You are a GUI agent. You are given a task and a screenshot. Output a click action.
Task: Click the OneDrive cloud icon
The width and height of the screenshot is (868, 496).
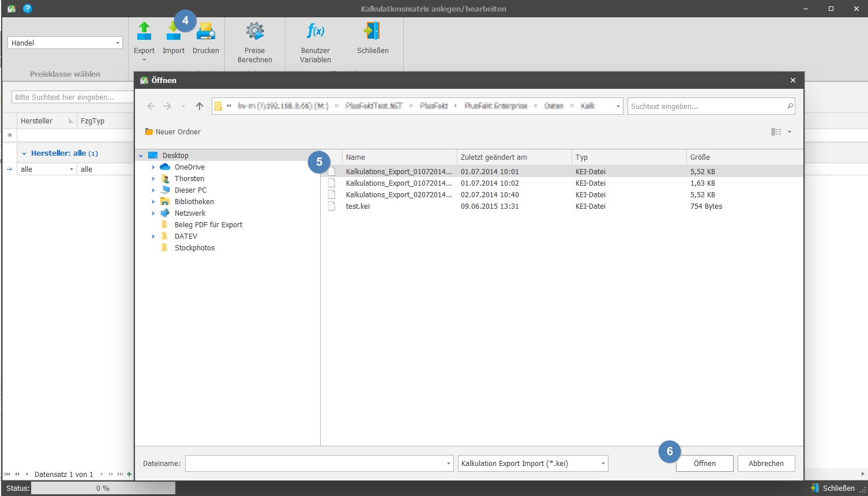165,167
